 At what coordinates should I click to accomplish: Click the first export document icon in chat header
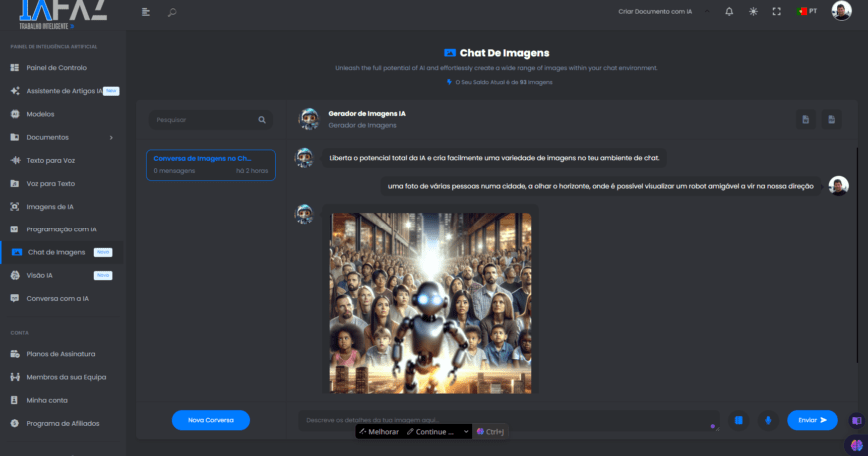pyautogui.click(x=806, y=120)
